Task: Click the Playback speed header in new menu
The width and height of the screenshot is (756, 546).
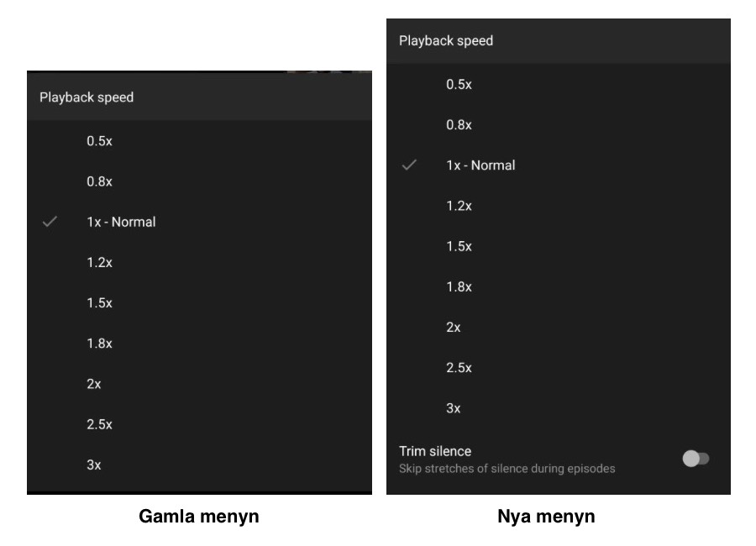Action: [446, 39]
